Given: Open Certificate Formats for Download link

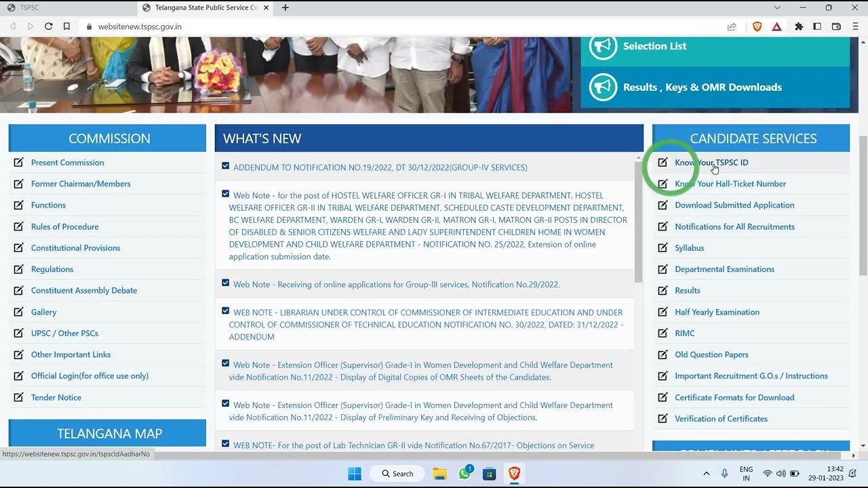Looking at the screenshot, I should [734, 397].
